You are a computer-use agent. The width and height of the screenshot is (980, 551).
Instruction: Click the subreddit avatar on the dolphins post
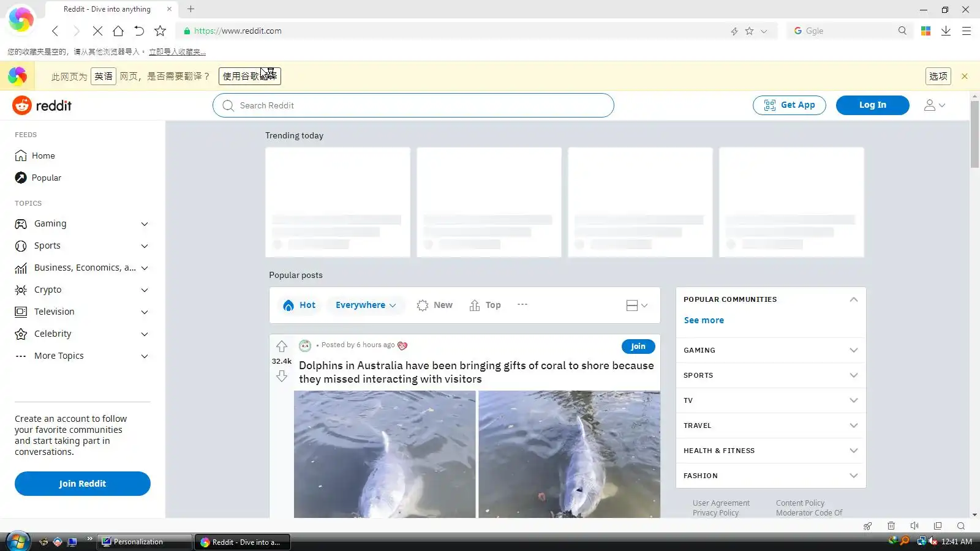pyautogui.click(x=305, y=346)
